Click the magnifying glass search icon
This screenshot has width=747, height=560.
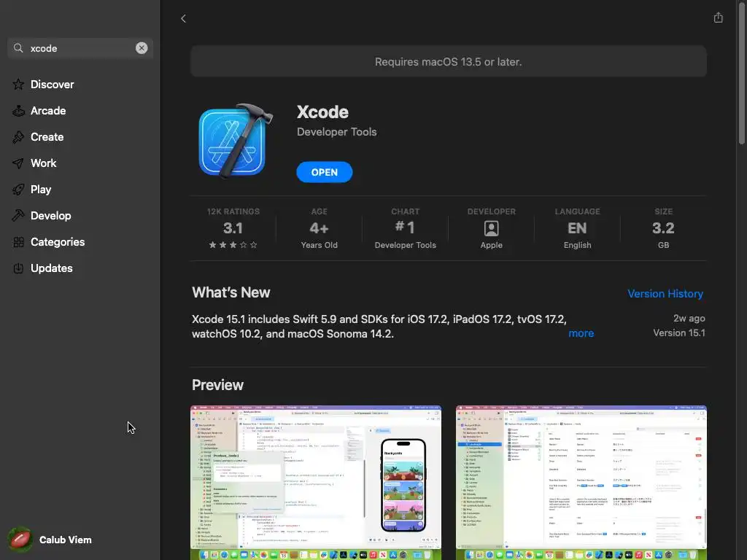pyautogui.click(x=18, y=48)
